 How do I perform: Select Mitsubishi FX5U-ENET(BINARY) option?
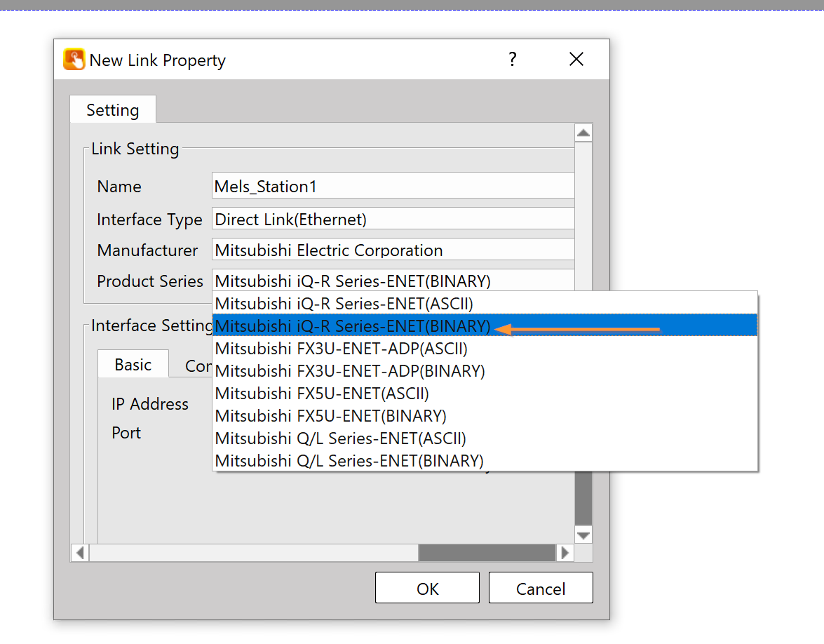(x=330, y=416)
